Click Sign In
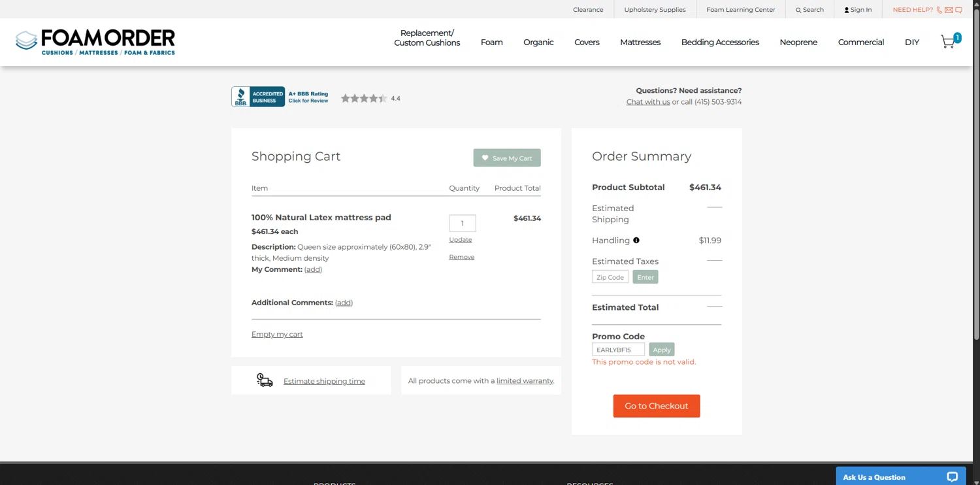This screenshot has width=980, height=485. (x=858, y=10)
